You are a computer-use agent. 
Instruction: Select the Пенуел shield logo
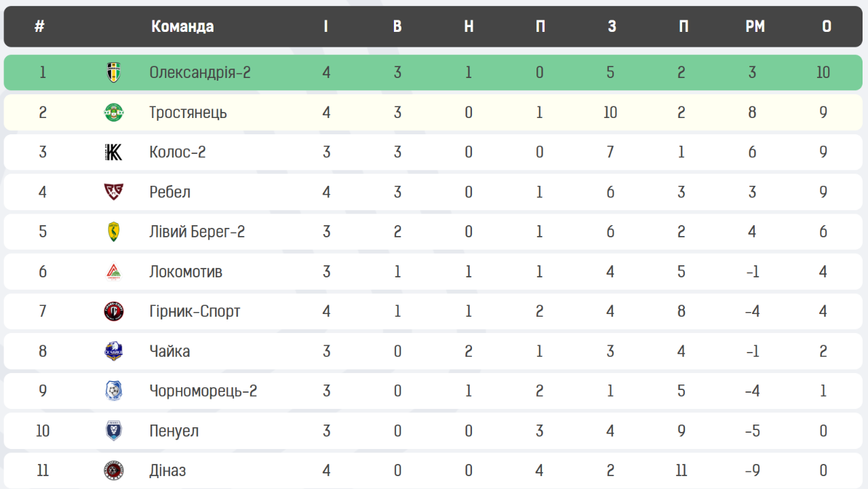coord(113,431)
